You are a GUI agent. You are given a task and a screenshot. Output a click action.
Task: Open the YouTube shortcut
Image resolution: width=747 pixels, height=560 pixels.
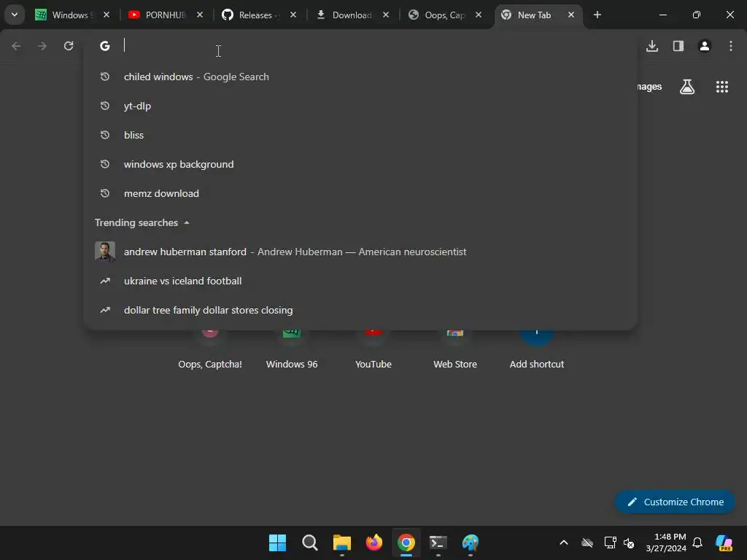point(373,350)
